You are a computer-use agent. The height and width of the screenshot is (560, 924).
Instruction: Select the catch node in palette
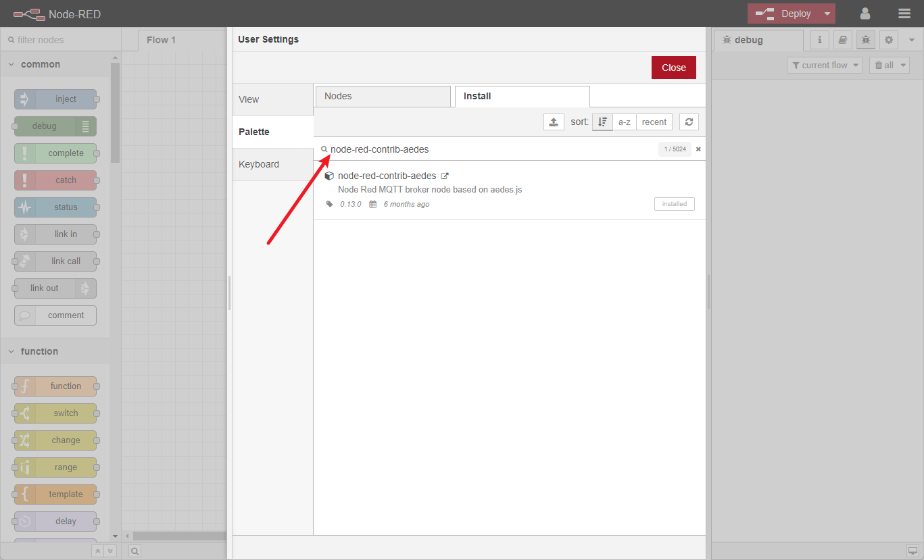[55, 180]
